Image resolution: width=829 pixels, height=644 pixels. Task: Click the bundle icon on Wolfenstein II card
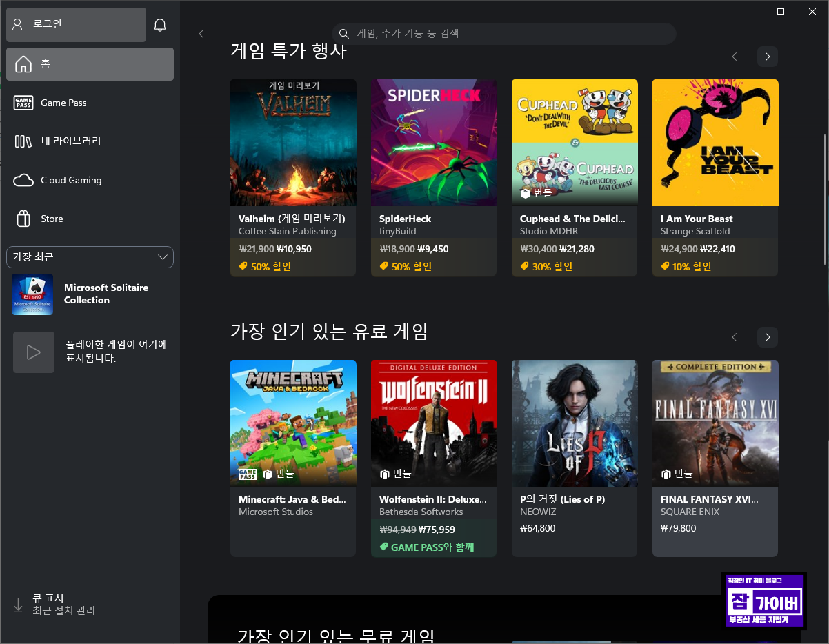point(385,474)
